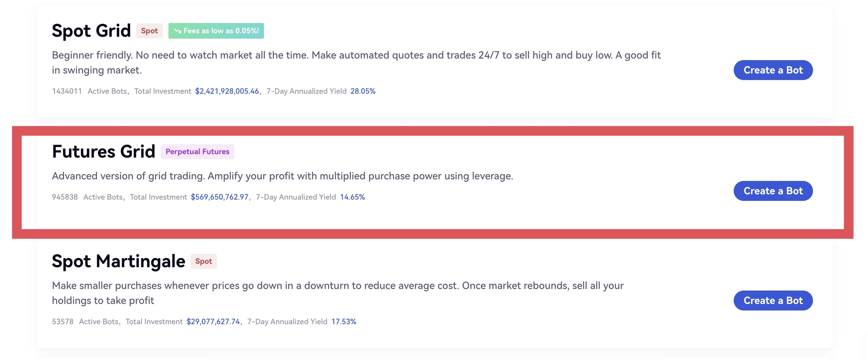Click the Futures Grid heading
The image size is (868, 360).
tap(104, 151)
